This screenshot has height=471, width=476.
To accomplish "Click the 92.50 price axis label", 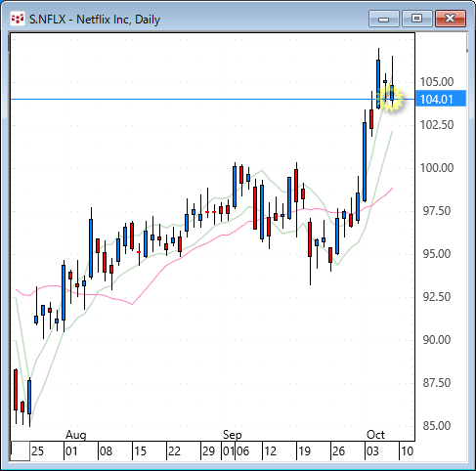I will pyautogui.click(x=437, y=297).
